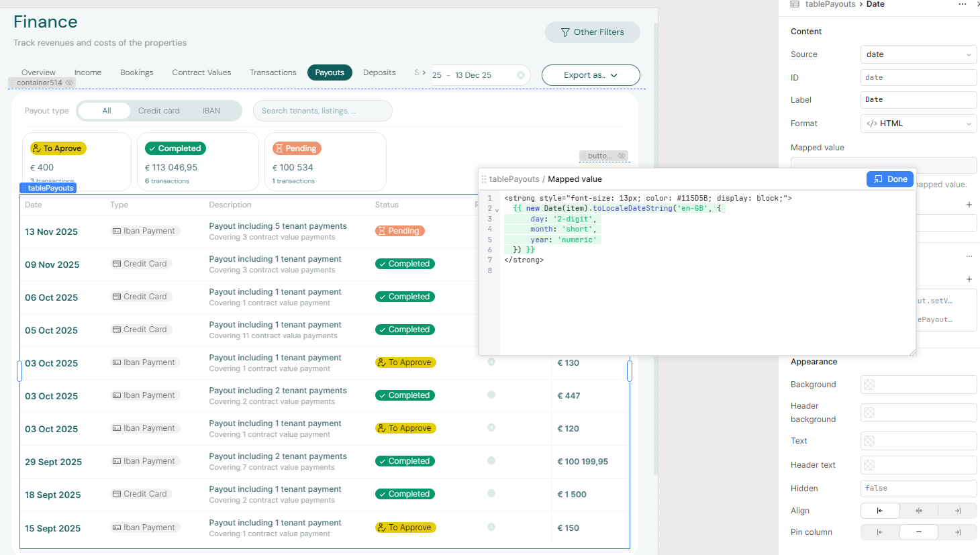
Task: Click the Done button
Action: click(x=890, y=179)
